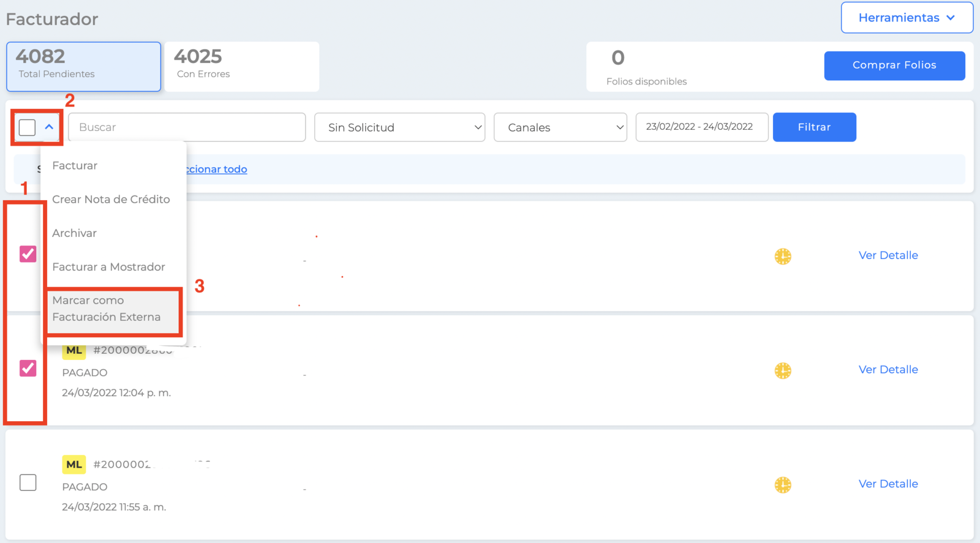Collapse the bulk actions menu with the chevron
Screen dimensions: 980x543
(49, 127)
